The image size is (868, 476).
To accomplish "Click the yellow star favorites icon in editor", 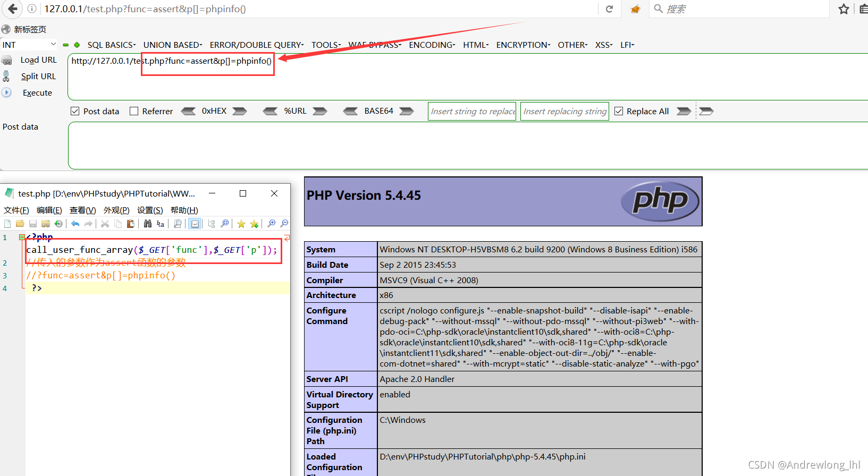I will click(241, 224).
